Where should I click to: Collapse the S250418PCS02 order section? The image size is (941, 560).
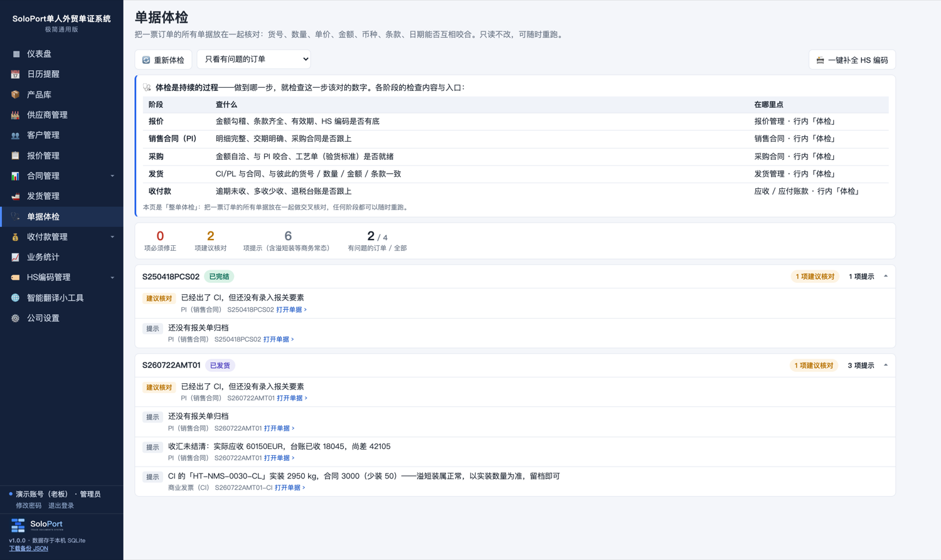[x=886, y=277]
